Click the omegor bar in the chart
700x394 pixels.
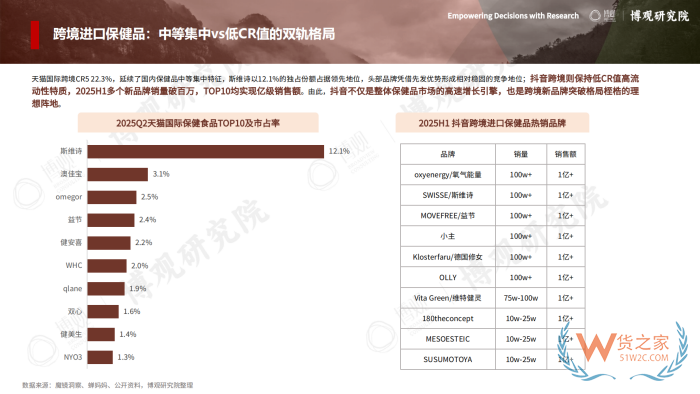[x=112, y=197]
